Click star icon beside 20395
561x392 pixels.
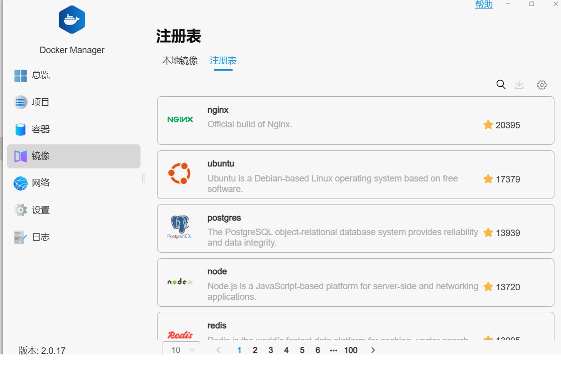click(x=488, y=125)
